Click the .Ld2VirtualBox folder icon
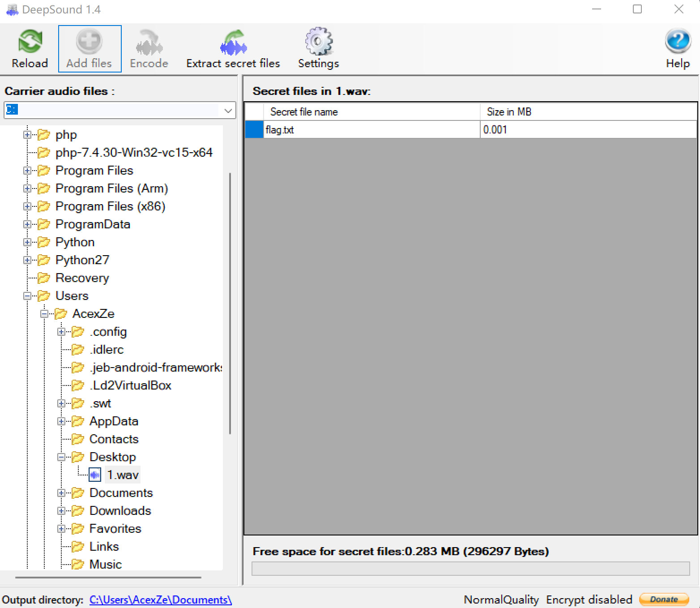700x608 pixels. [x=78, y=385]
